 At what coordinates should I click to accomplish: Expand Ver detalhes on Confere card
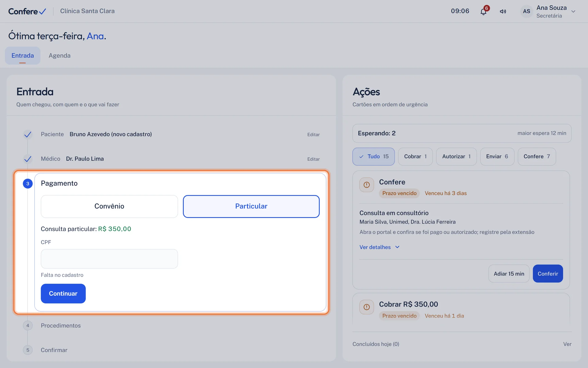point(379,247)
